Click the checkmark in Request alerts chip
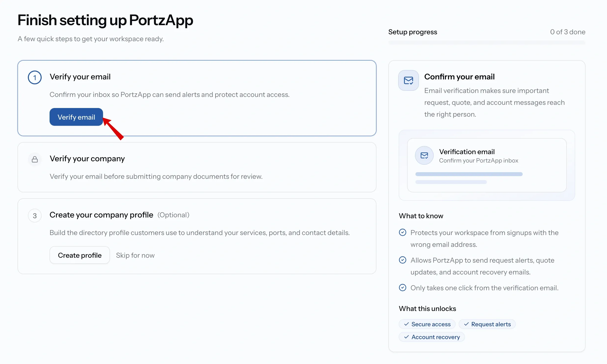This screenshot has width=607, height=364. (466, 324)
